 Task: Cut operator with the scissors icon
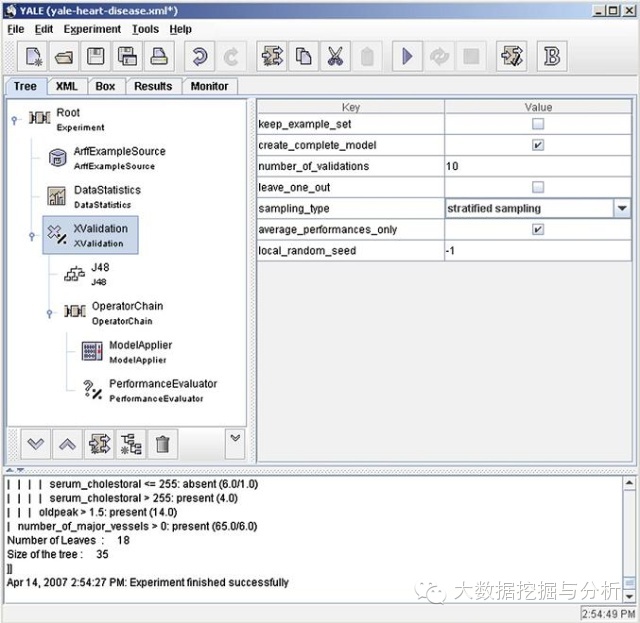click(x=335, y=56)
